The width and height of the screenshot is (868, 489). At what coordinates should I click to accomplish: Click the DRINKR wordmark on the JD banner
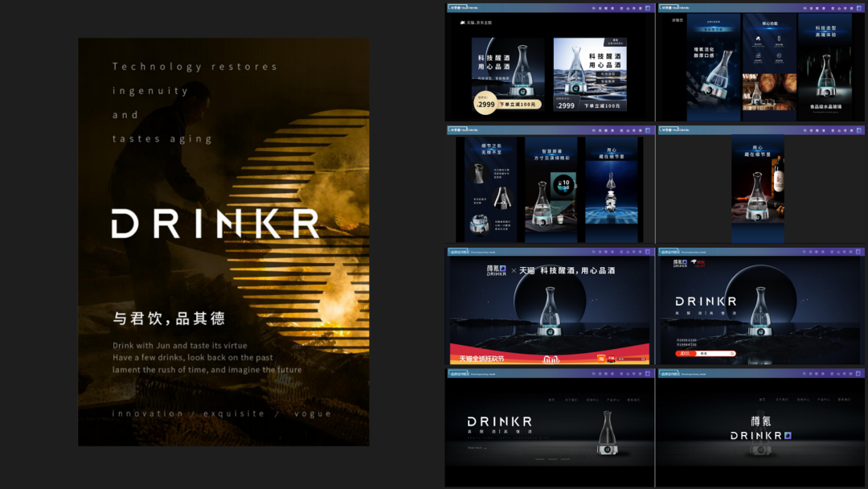point(706,302)
